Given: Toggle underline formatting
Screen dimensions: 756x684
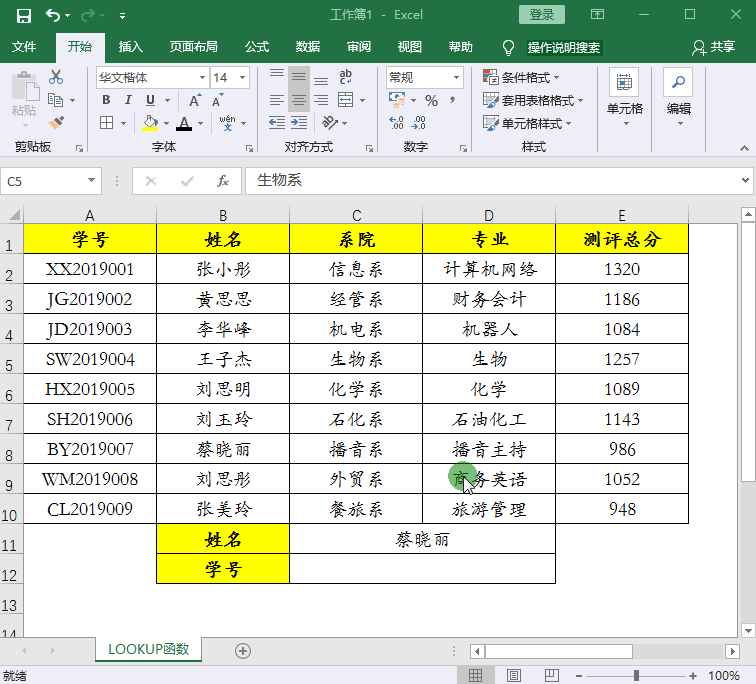Looking at the screenshot, I should [150, 100].
